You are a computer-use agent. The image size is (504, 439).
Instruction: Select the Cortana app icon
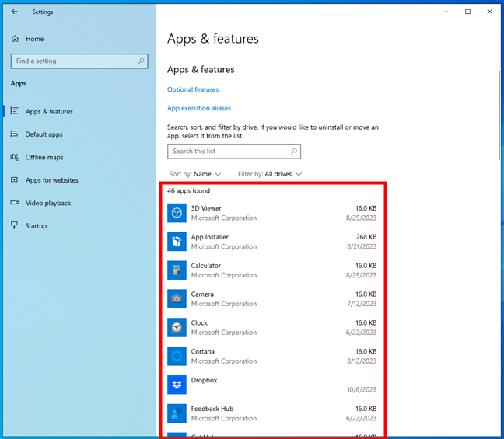click(x=177, y=356)
